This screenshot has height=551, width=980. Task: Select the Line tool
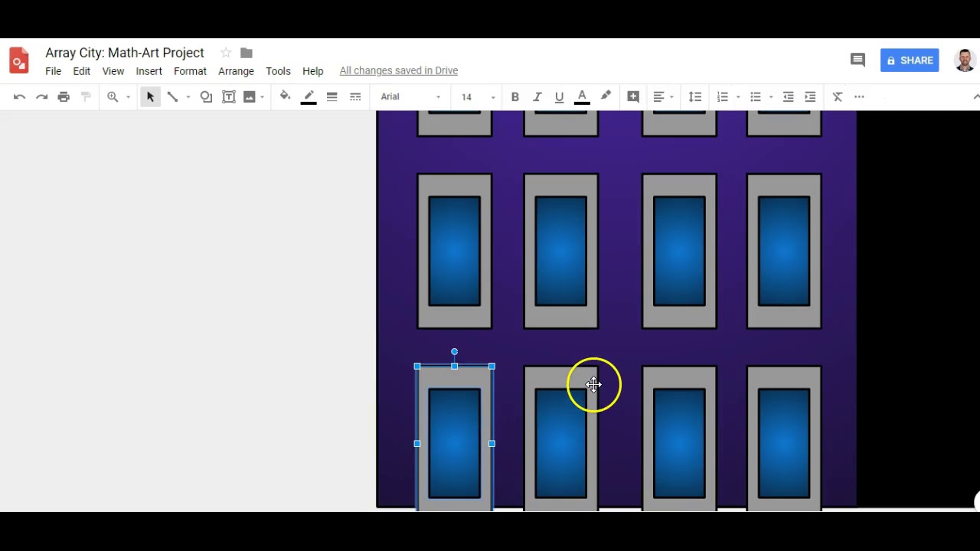coord(173,97)
